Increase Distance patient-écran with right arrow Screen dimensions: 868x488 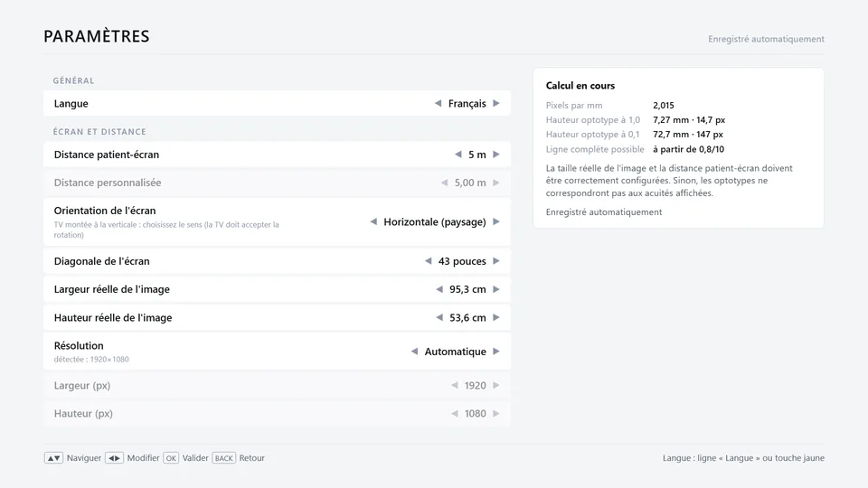496,155
